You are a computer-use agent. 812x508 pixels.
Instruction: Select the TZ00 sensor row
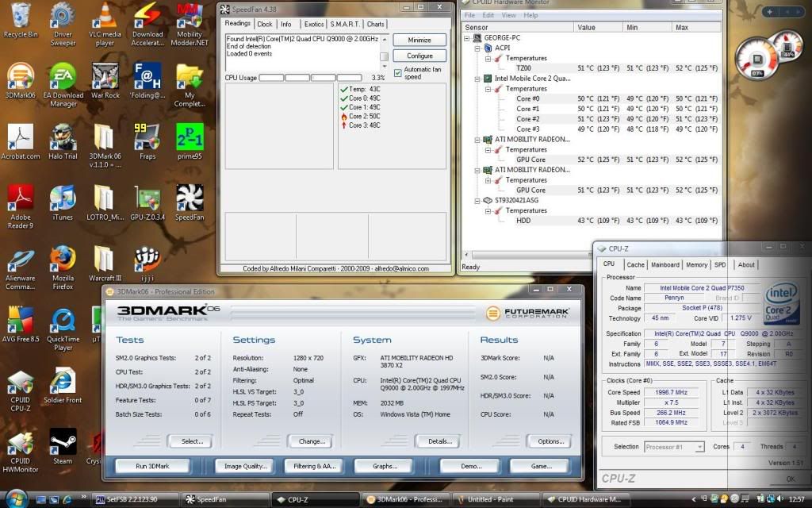coord(592,68)
